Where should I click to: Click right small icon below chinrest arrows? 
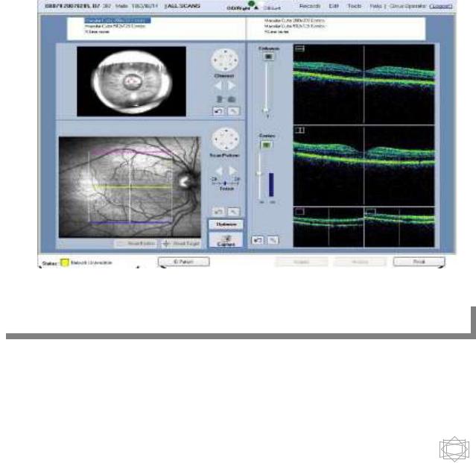[x=232, y=99]
